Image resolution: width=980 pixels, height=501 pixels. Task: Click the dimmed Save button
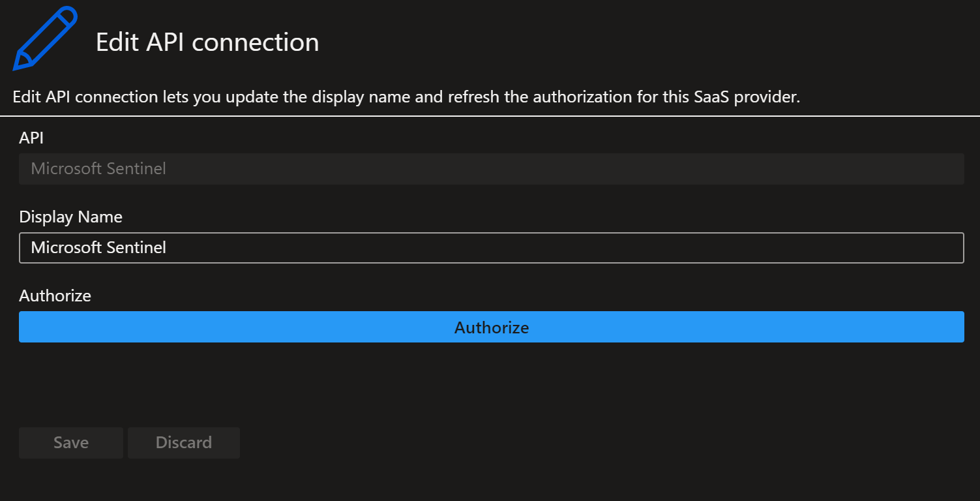pos(70,442)
